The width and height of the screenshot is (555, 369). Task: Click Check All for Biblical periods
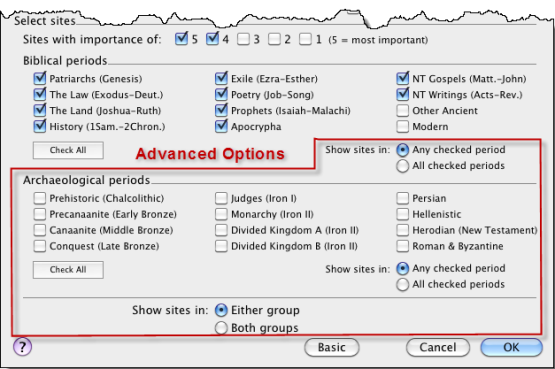(x=68, y=150)
